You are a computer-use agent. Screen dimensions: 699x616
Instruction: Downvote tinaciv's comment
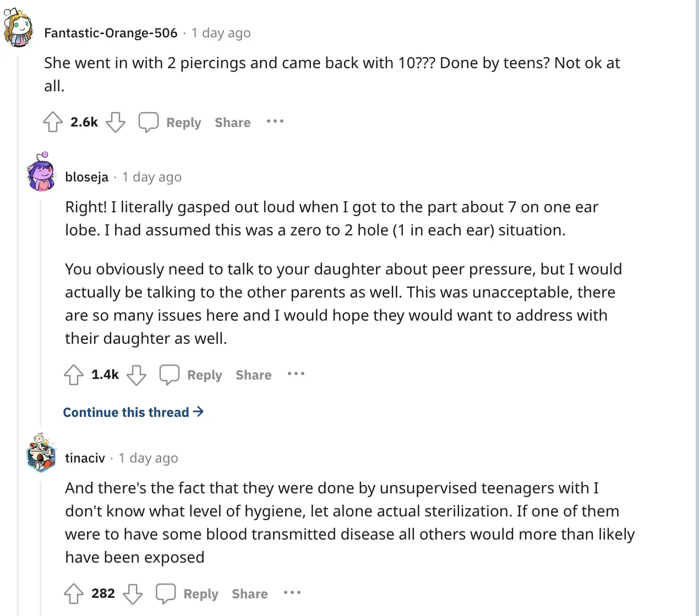pos(133,594)
